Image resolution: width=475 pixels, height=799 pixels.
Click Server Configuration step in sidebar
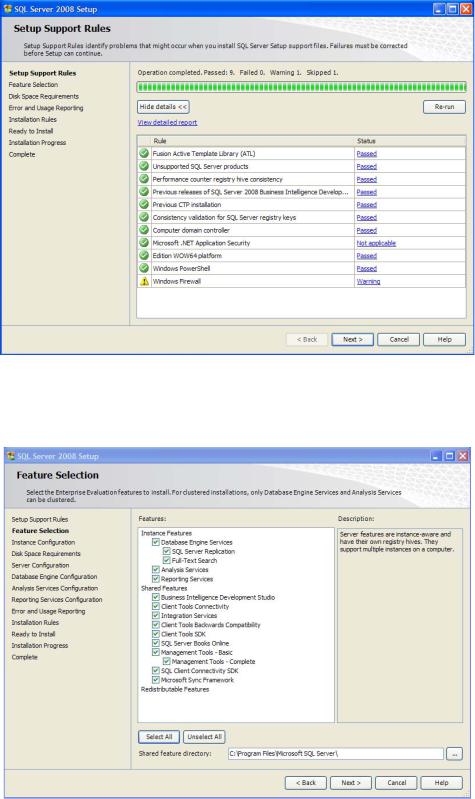point(40,565)
